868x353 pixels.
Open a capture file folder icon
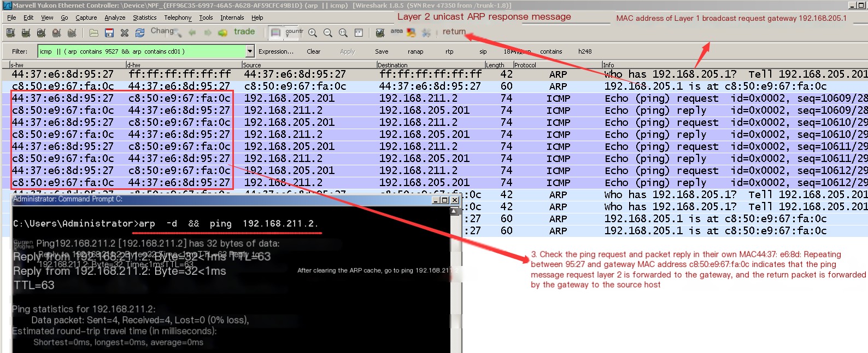click(94, 33)
